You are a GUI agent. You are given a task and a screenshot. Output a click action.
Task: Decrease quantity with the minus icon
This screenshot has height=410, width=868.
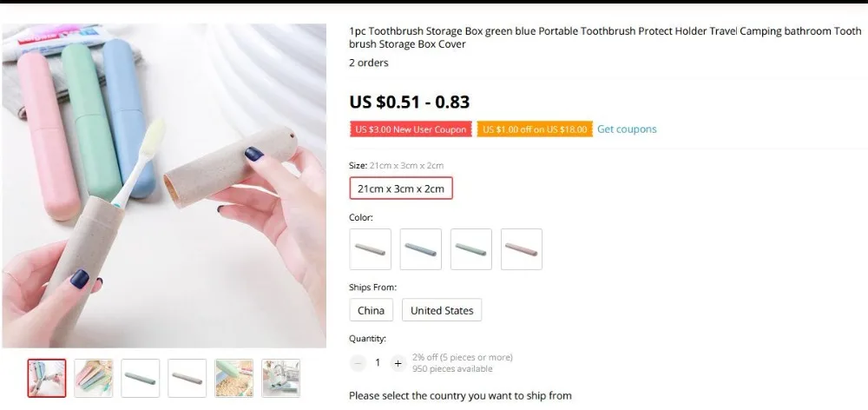(358, 363)
